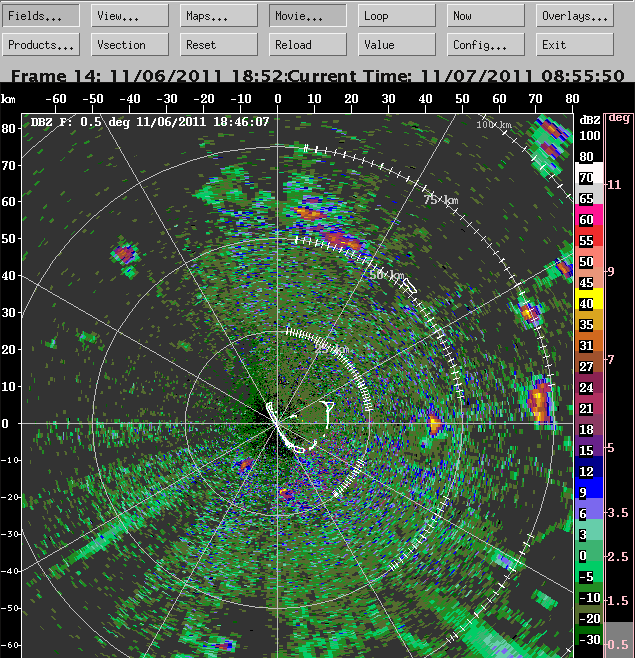This screenshot has width=635, height=658.
Task: Choose the 7 deg elevation tilt
Action: point(611,359)
